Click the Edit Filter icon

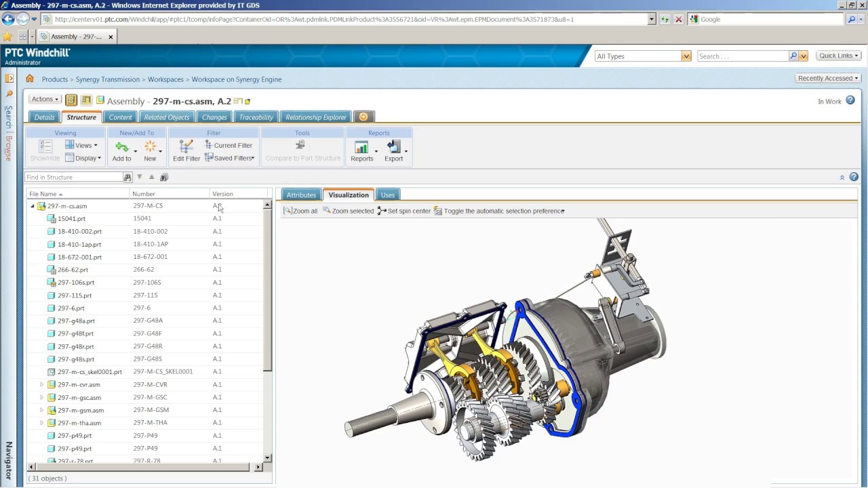(x=186, y=146)
